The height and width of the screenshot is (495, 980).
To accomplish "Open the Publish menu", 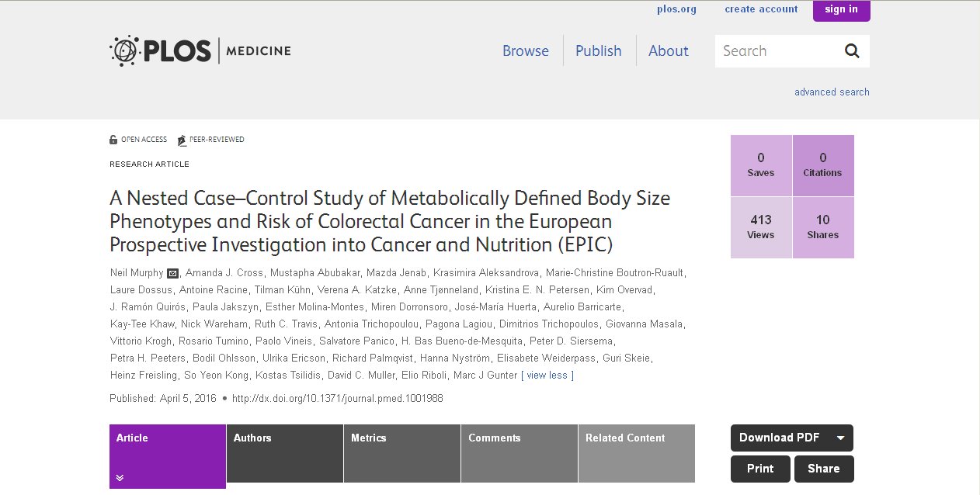I will point(598,51).
